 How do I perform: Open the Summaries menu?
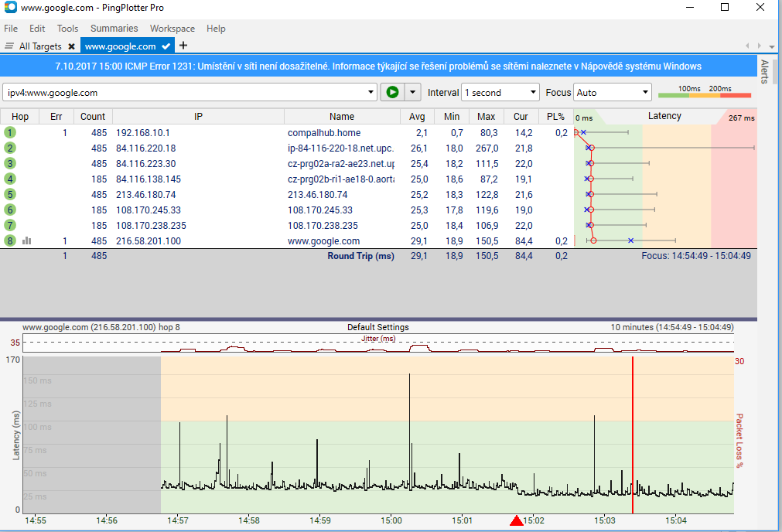(x=114, y=29)
